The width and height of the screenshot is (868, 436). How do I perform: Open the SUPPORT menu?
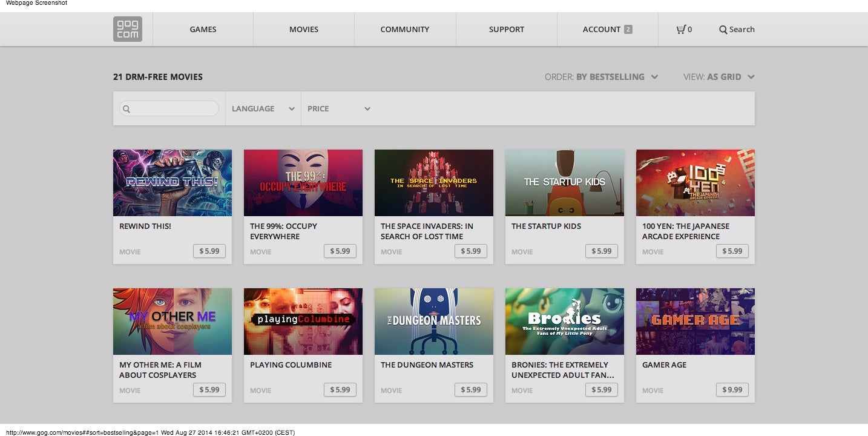[x=507, y=29]
